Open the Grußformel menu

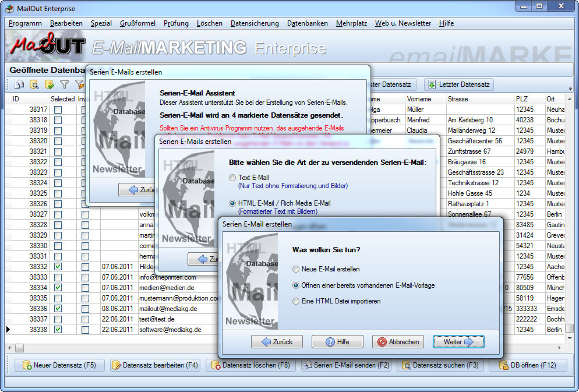click(x=137, y=23)
